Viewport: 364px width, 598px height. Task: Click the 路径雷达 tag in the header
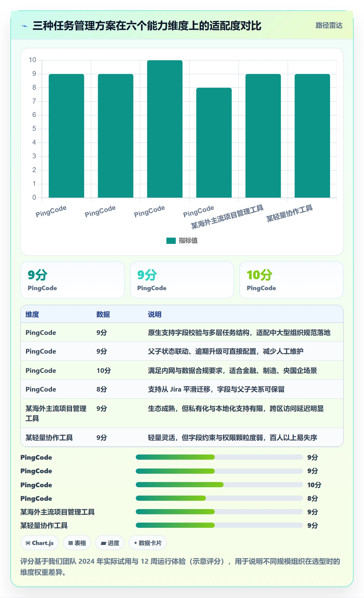click(x=329, y=25)
